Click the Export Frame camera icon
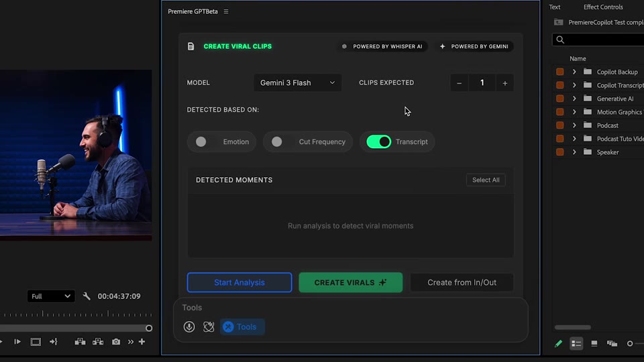 [x=116, y=341]
